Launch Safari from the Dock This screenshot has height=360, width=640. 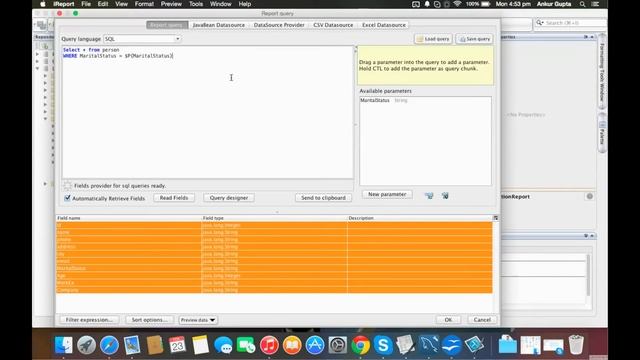(x=109, y=345)
